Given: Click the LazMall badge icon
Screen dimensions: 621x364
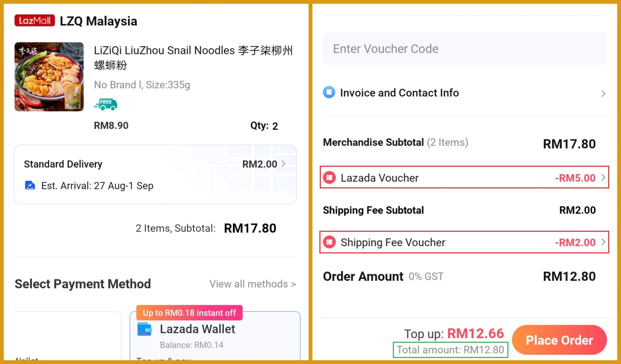Looking at the screenshot, I should coord(34,20).
